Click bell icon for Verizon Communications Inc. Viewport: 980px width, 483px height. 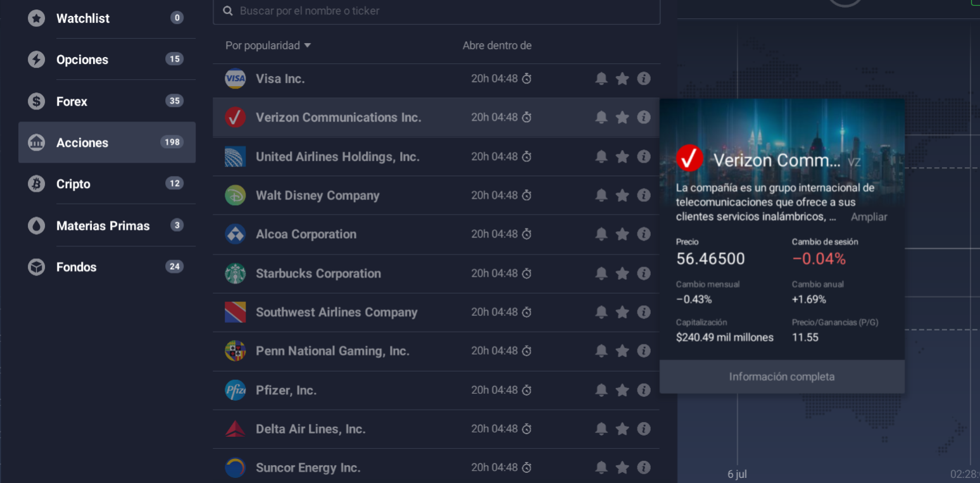pyautogui.click(x=601, y=117)
